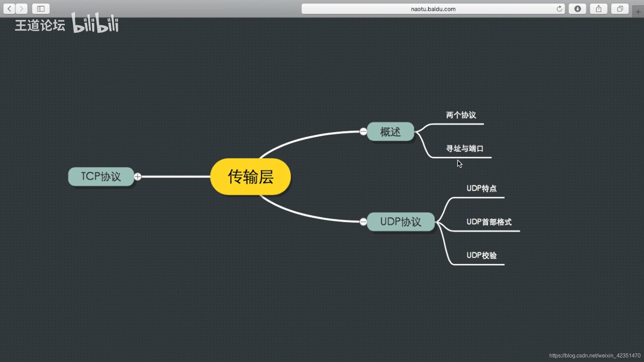Expand the TCP协议 node with plus toggle
The width and height of the screenshot is (644, 362).
pyautogui.click(x=138, y=177)
